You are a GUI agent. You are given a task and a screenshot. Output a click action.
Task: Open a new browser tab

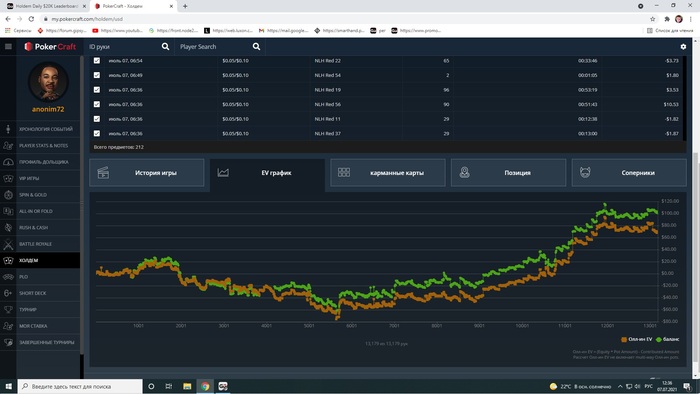coord(185,6)
